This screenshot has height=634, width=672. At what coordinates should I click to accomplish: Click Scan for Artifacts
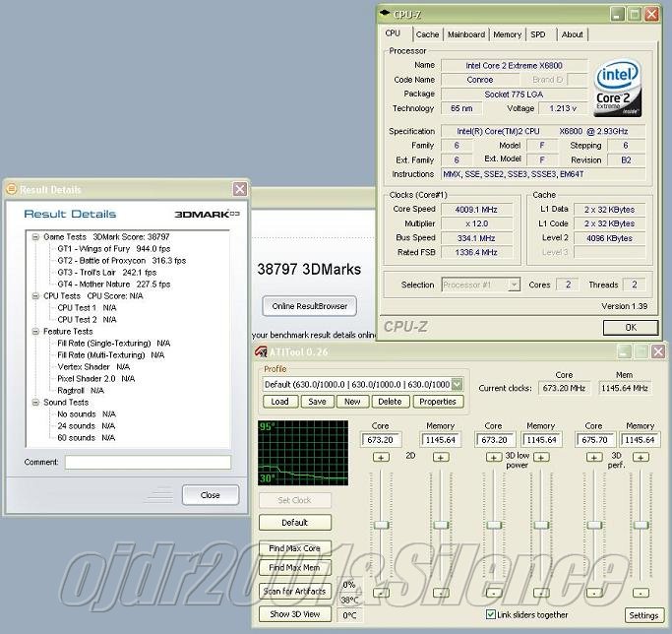[x=295, y=591]
